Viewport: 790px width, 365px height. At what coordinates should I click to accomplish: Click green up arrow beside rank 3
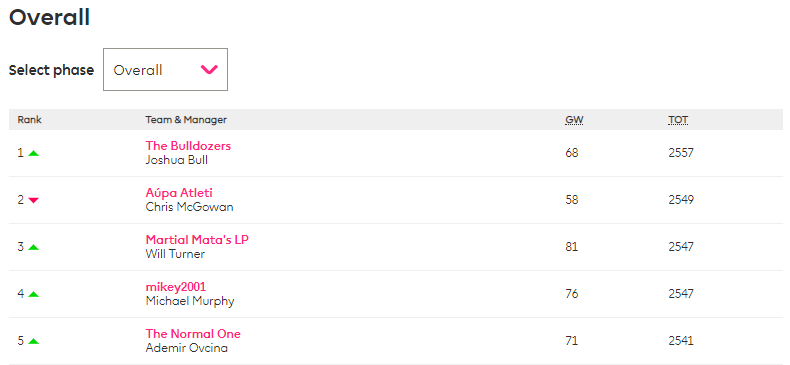[x=33, y=247]
